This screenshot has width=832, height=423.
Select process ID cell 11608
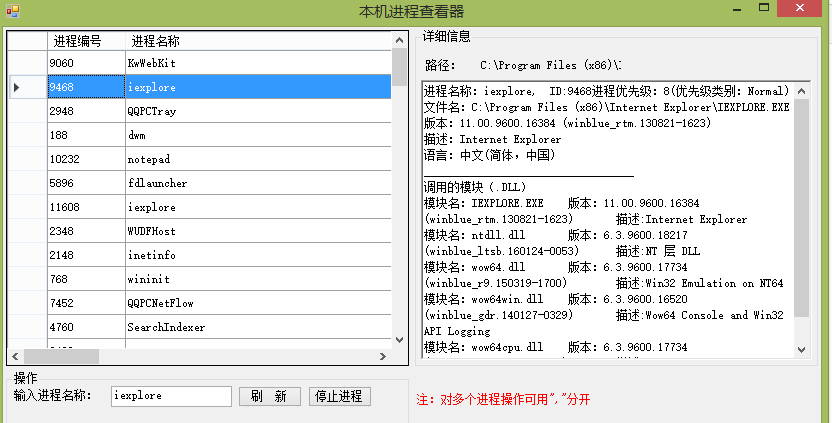[x=86, y=207]
